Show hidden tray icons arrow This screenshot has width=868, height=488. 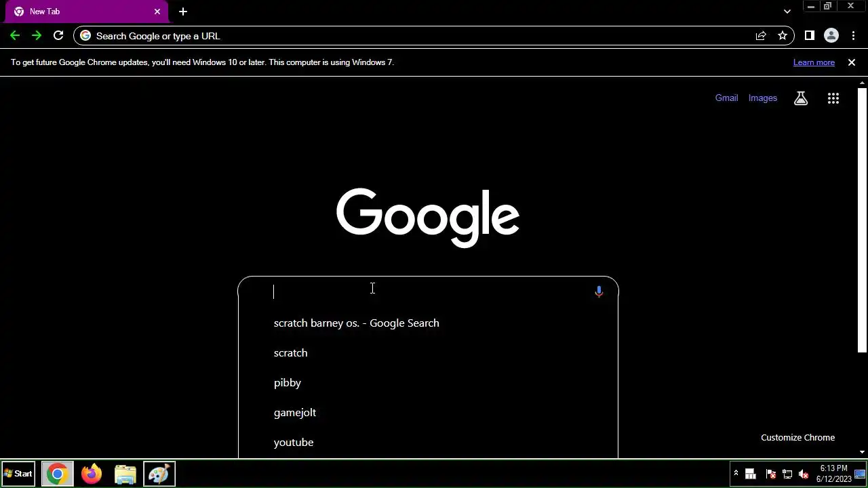736,474
